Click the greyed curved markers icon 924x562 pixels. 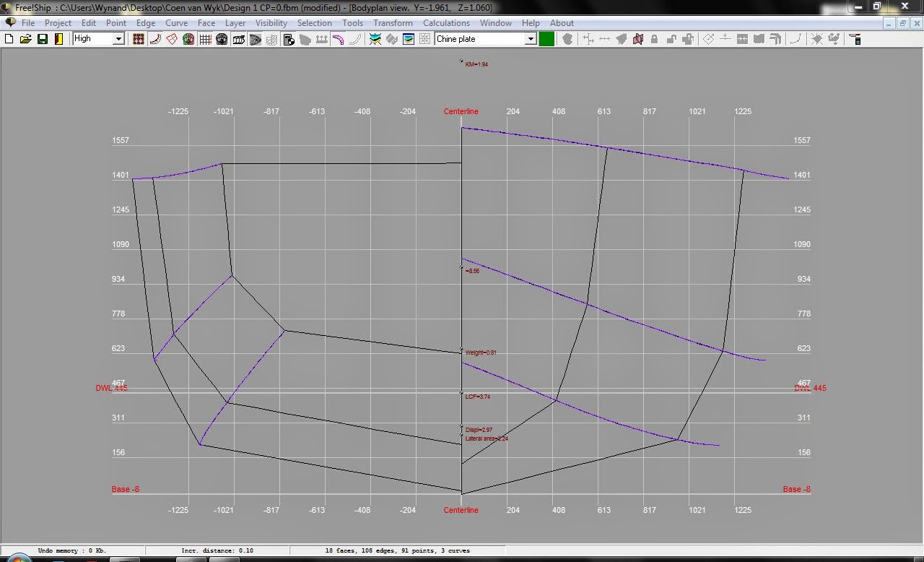click(x=354, y=39)
